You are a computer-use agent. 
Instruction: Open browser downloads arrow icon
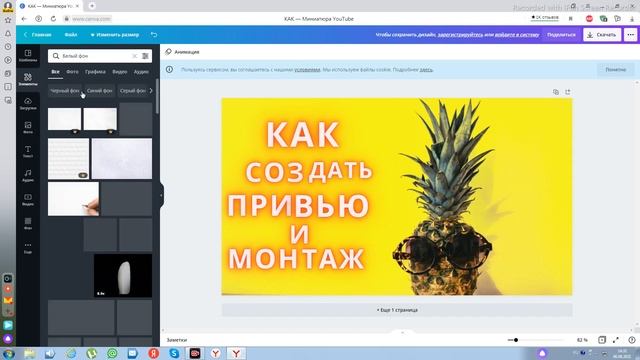point(633,19)
